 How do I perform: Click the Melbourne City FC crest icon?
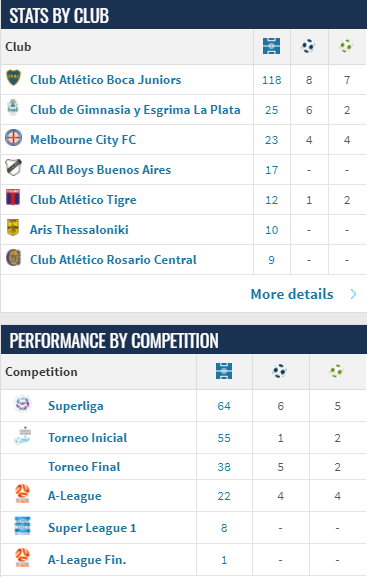point(14,138)
